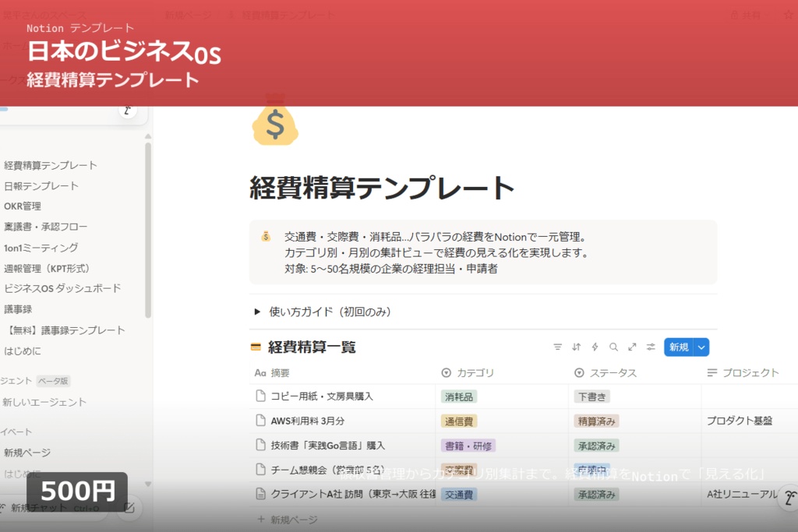Open the filter icon on 経費精算一覧 toolbar
This screenshot has height=532, width=798.
pos(557,347)
